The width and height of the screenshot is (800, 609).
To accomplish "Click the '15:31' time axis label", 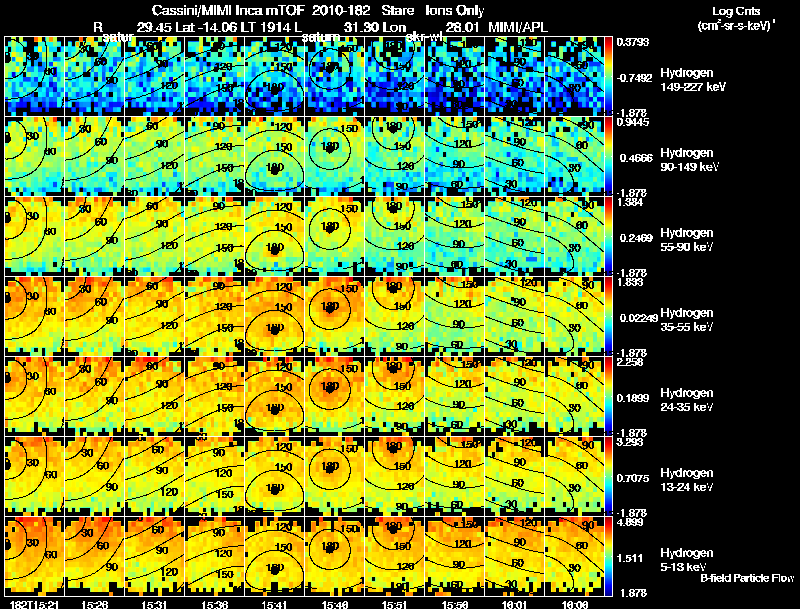I will pyautogui.click(x=155, y=604).
